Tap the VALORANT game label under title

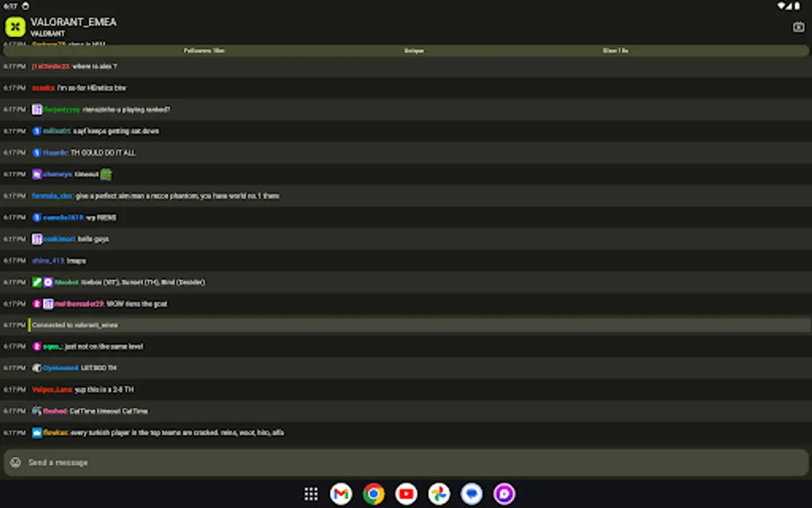coord(47,34)
